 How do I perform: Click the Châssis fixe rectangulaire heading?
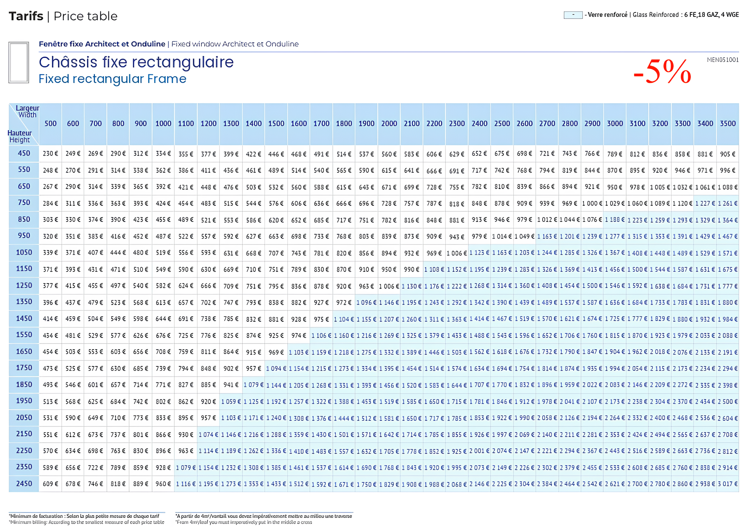[x=136, y=62]
